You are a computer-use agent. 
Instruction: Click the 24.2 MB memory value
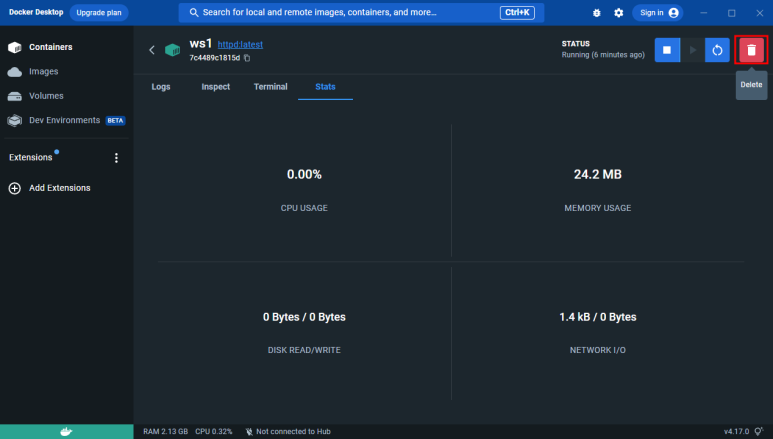coord(597,174)
